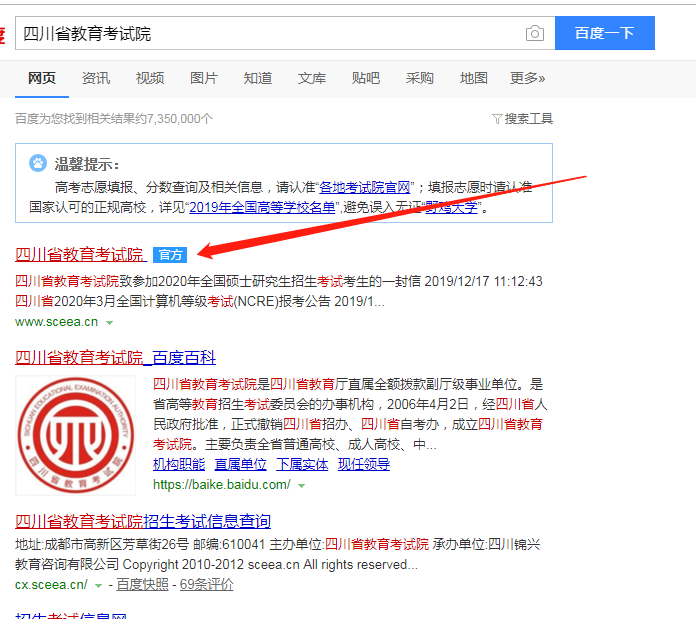Click the Baidu paw icon in 温馨提示
This screenshot has height=619, width=696.
38,163
